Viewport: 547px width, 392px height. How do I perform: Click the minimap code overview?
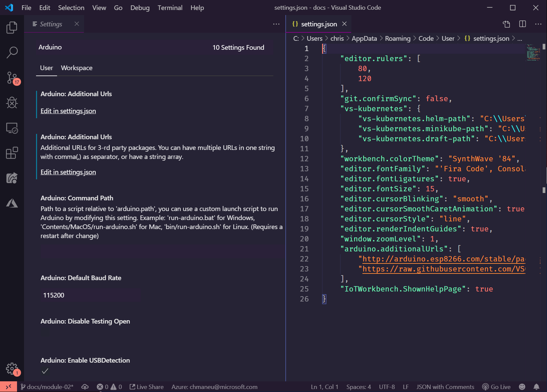(x=533, y=53)
